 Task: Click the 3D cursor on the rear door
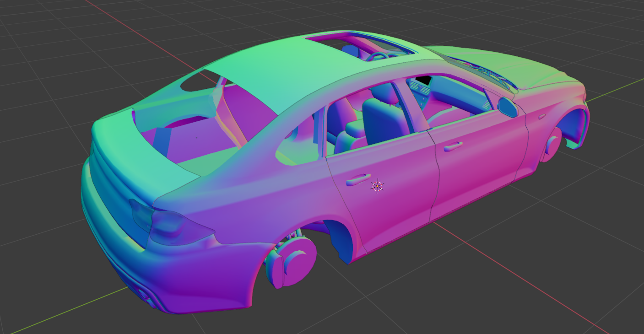tap(377, 186)
